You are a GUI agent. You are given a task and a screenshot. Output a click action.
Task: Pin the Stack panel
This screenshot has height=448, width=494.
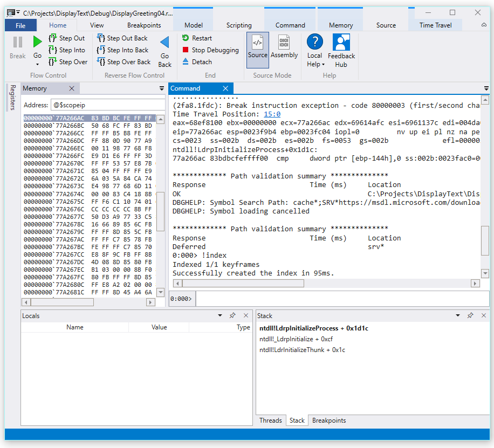click(x=470, y=315)
